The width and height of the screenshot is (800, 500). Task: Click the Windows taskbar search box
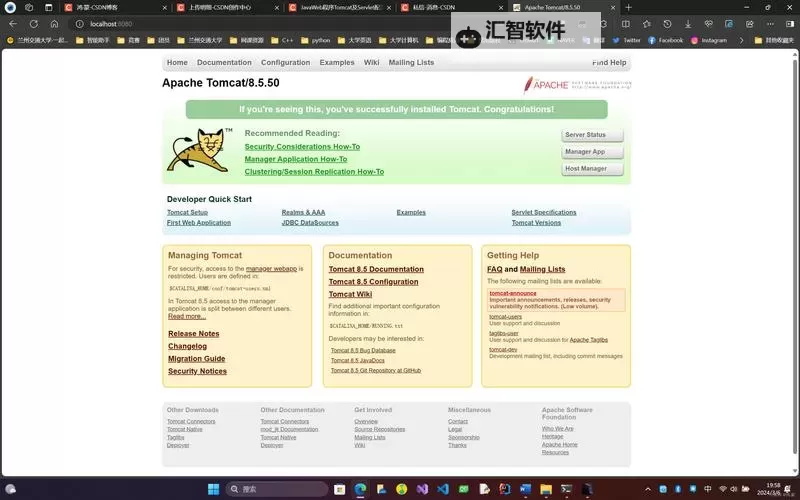(x=277, y=489)
